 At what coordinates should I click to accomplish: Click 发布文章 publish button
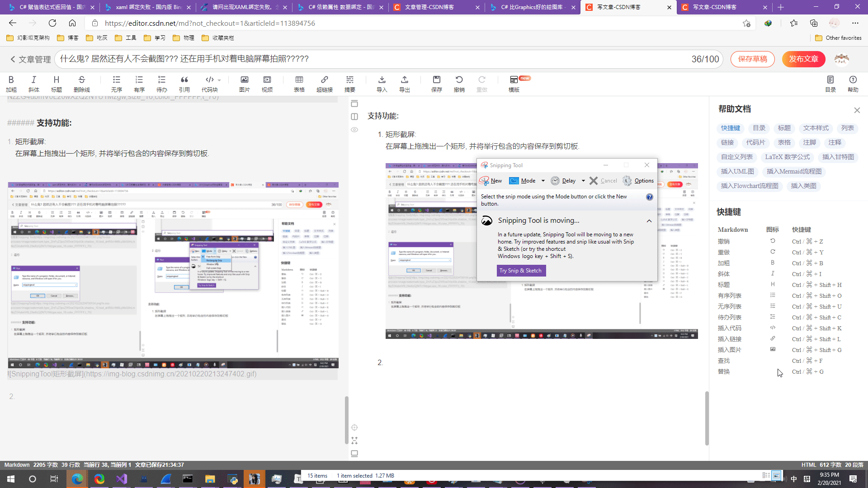804,59
